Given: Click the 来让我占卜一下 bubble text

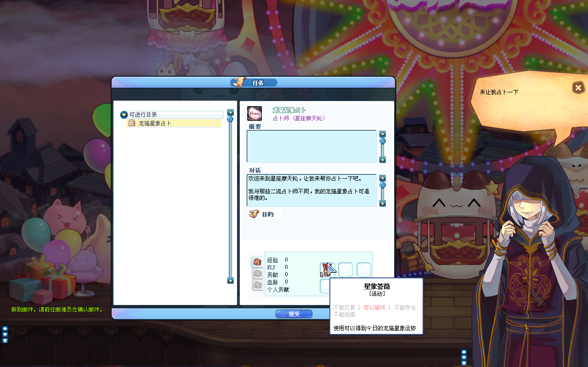Looking at the screenshot, I should [x=499, y=92].
